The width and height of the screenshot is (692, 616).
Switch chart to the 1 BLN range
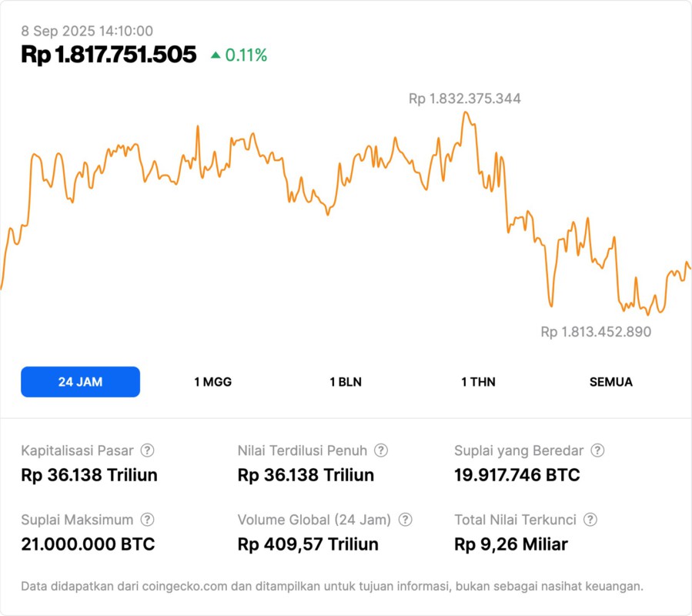(x=346, y=382)
